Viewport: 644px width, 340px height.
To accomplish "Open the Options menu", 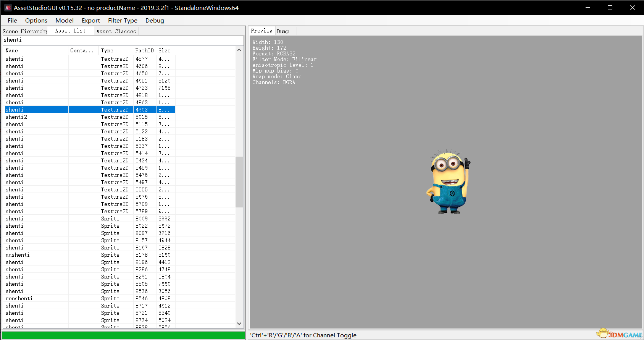I will 36,21.
